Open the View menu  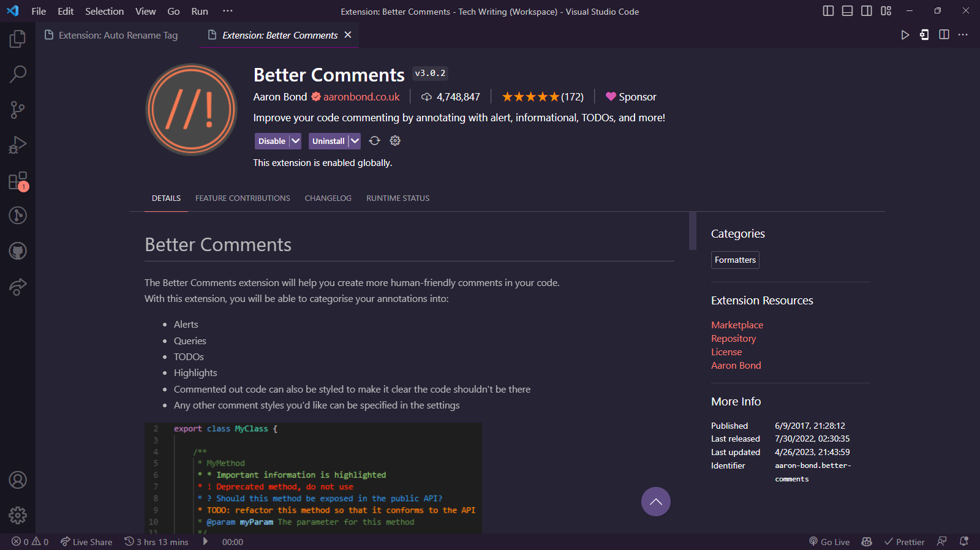tap(145, 11)
